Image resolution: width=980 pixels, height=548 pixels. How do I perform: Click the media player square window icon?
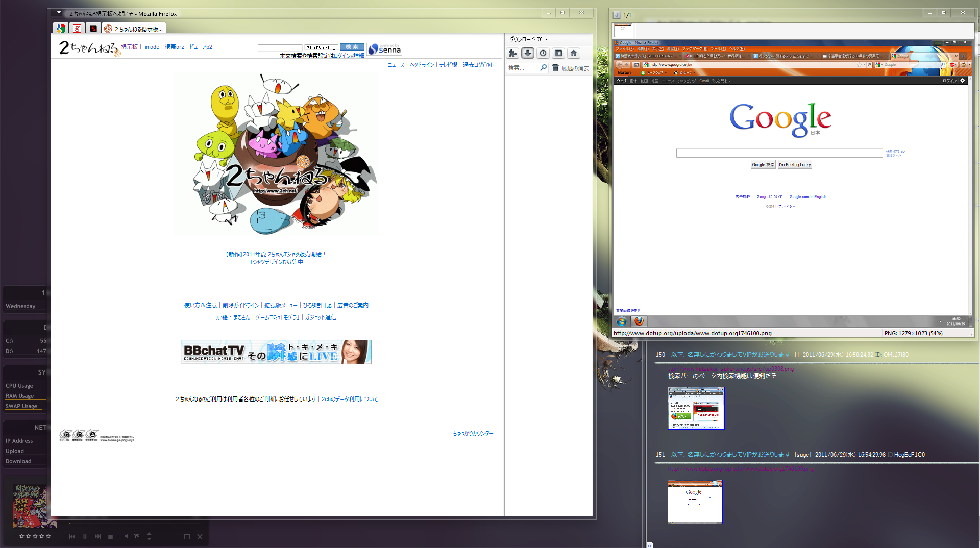[x=187, y=536]
